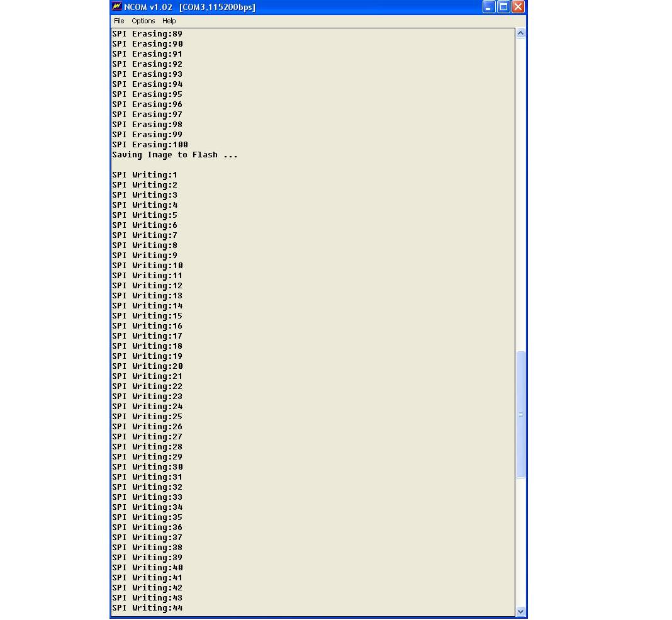Click the "SPI Writing:1" log line

tap(145, 175)
